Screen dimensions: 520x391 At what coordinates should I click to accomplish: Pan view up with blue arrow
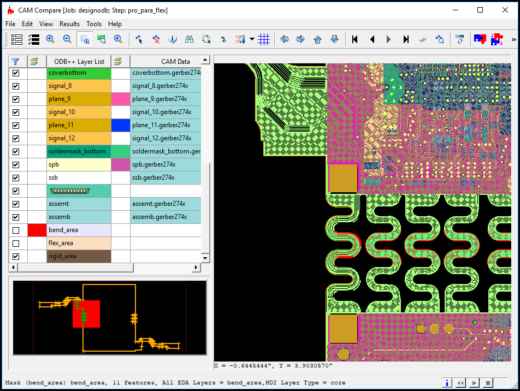(x=318, y=39)
